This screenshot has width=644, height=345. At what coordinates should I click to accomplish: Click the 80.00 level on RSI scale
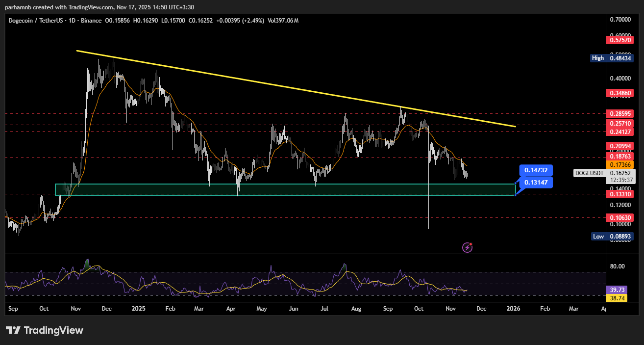coord(617,266)
